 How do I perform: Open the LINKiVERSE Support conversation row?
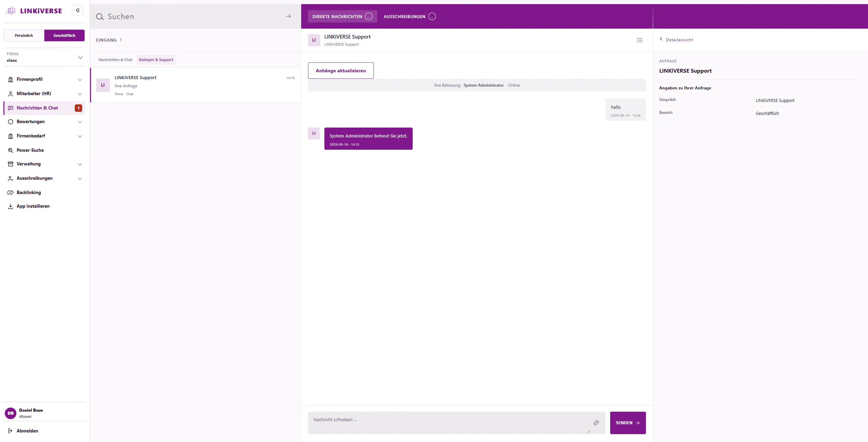point(196,85)
